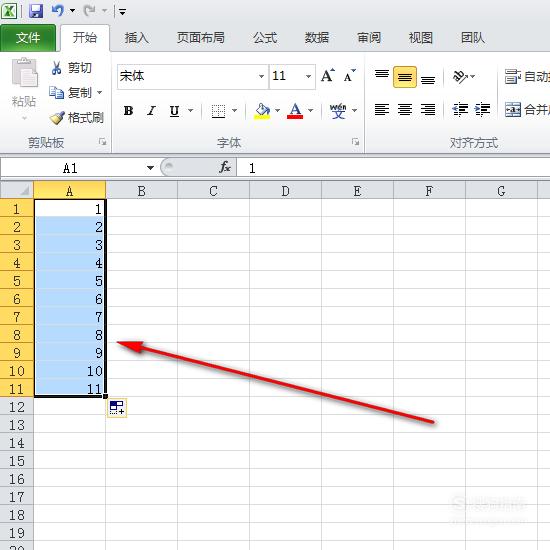Screen dimensions: 550x550
Task: Open 剪贴板 clipboard dialog launcher
Action: (102, 142)
